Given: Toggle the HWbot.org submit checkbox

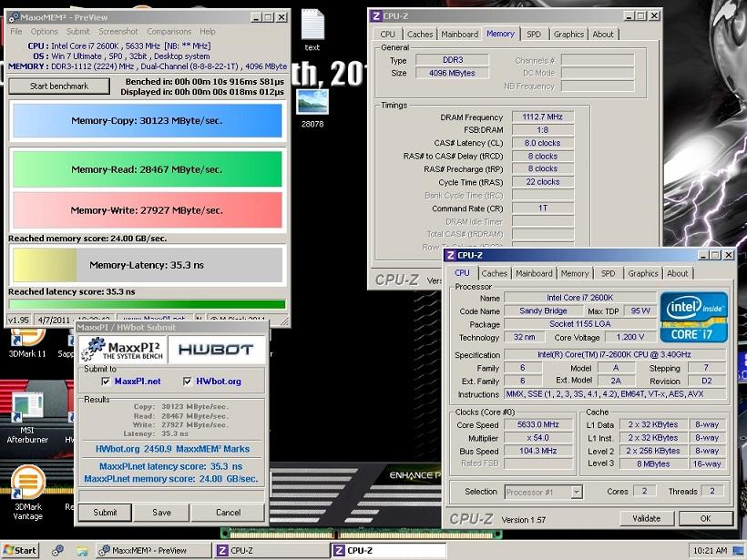Looking at the screenshot, I should click(188, 381).
